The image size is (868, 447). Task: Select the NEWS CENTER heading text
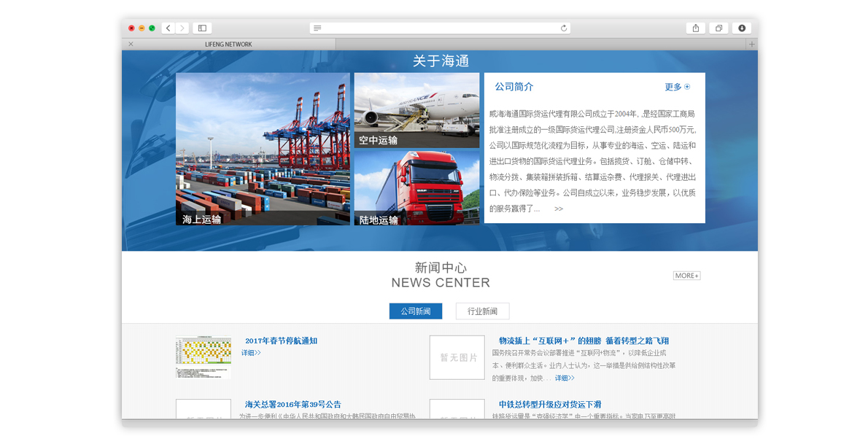(441, 283)
